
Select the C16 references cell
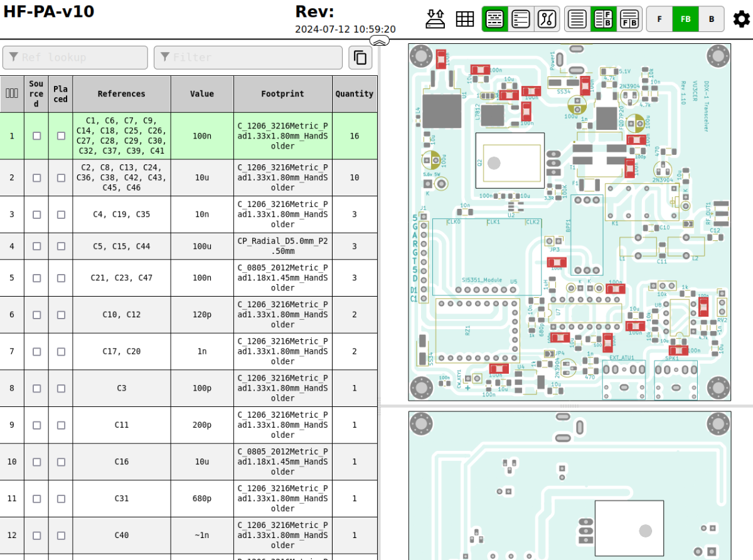pyautogui.click(x=122, y=462)
